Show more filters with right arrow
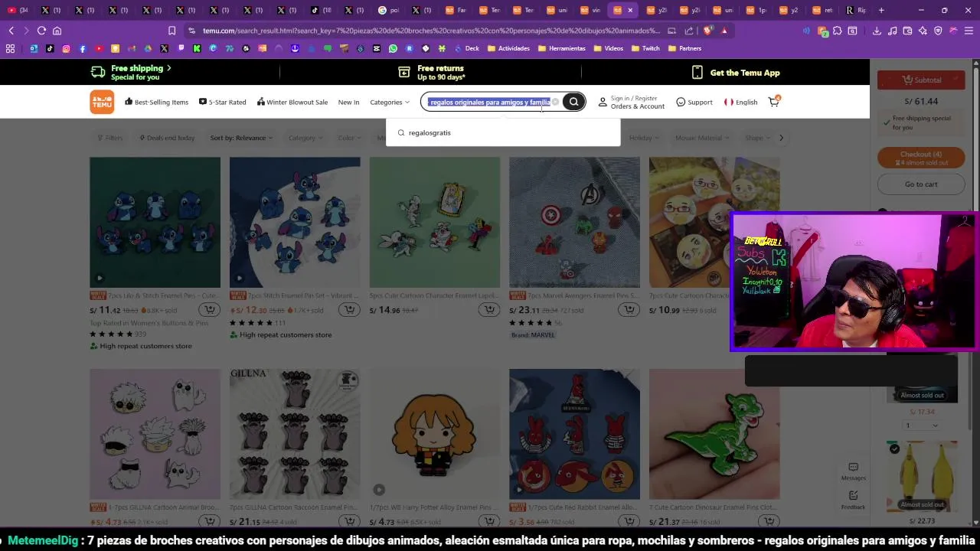The width and height of the screenshot is (980, 551). 781,138
